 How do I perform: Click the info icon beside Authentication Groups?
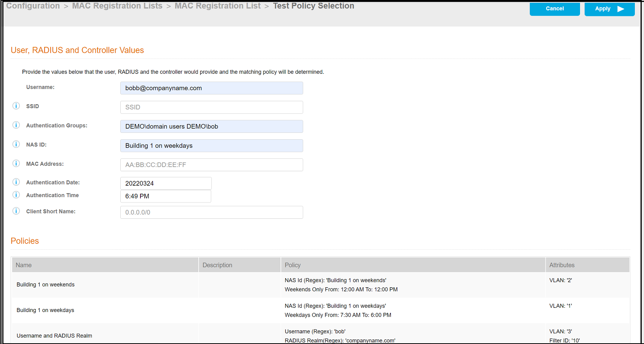[x=16, y=125]
